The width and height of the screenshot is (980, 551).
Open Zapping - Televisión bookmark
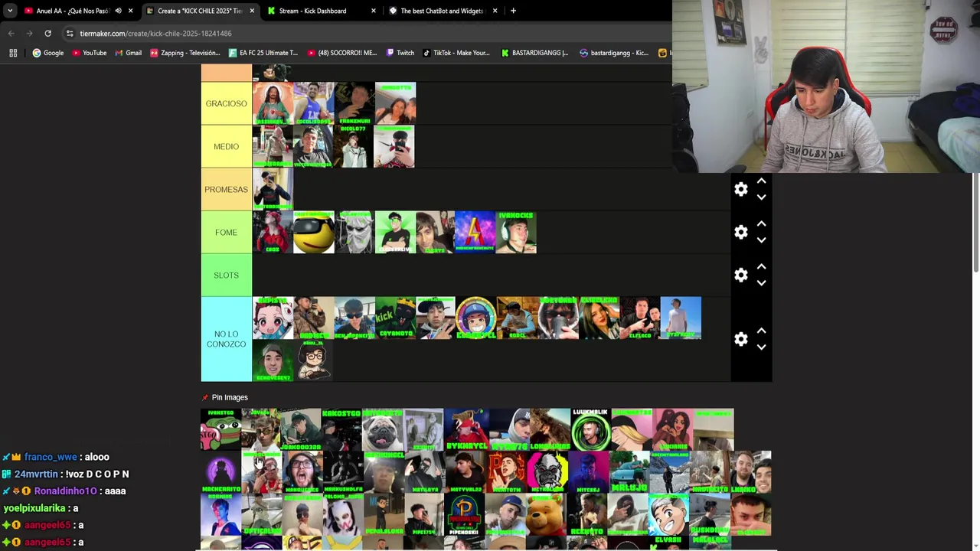point(185,53)
